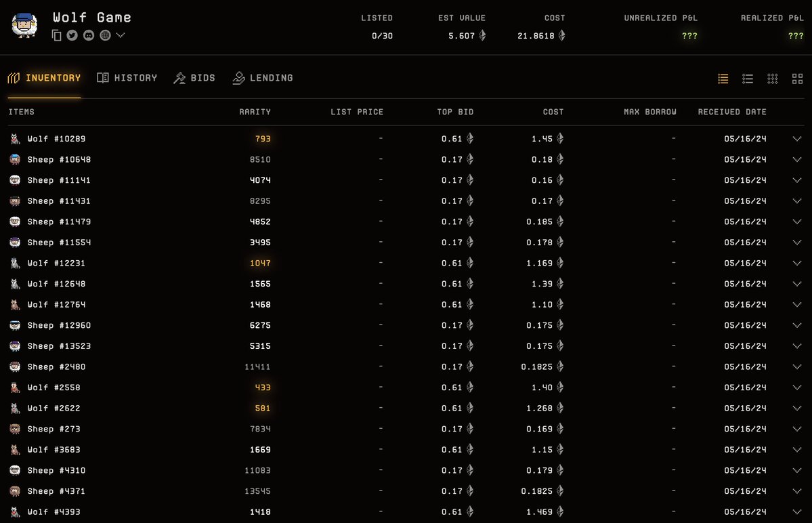Select the detailed list view icon
The image size is (812, 523).
click(723, 79)
